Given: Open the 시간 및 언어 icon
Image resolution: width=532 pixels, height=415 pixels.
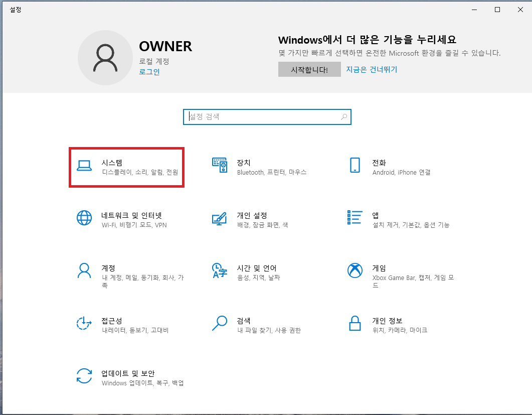Looking at the screenshot, I should tap(220, 270).
